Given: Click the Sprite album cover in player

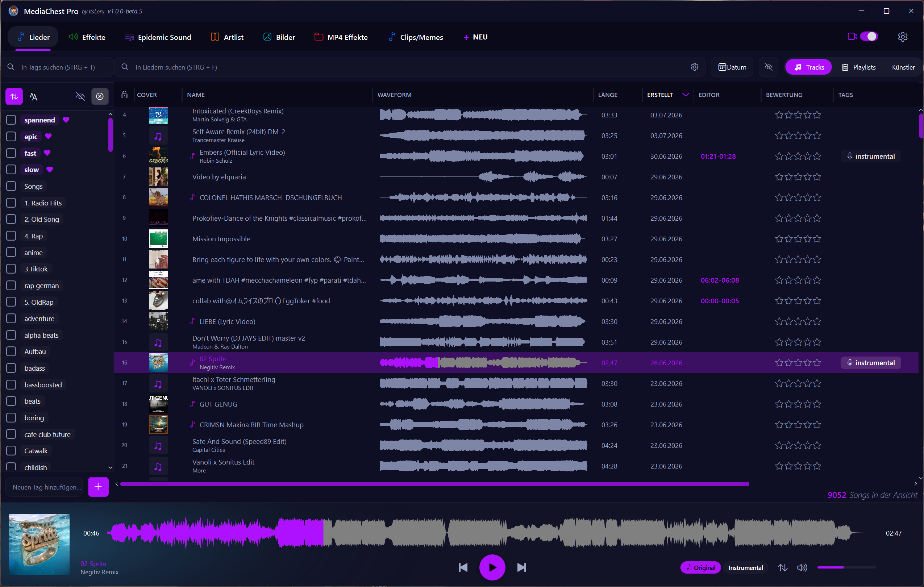Looking at the screenshot, I should pyautogui.click(x=39, y=544).
